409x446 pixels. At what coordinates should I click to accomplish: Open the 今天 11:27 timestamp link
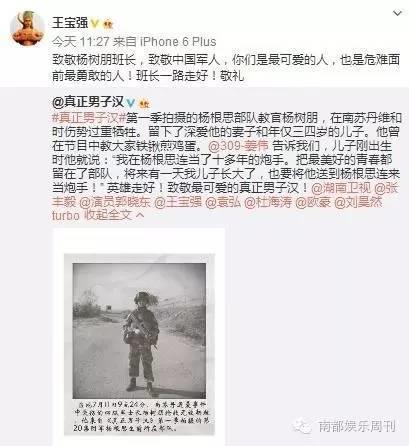81,42
